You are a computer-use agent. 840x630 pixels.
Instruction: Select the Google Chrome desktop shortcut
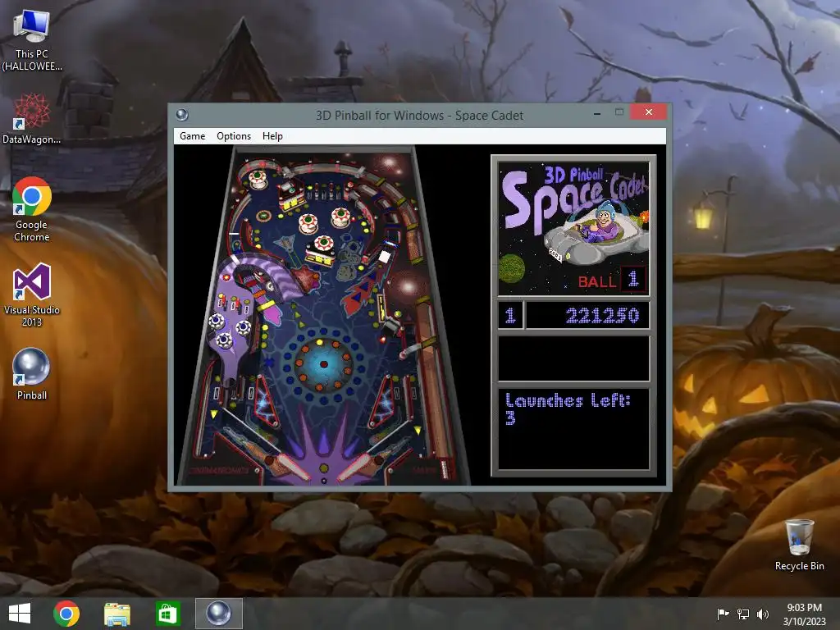(x=32, y=209)
